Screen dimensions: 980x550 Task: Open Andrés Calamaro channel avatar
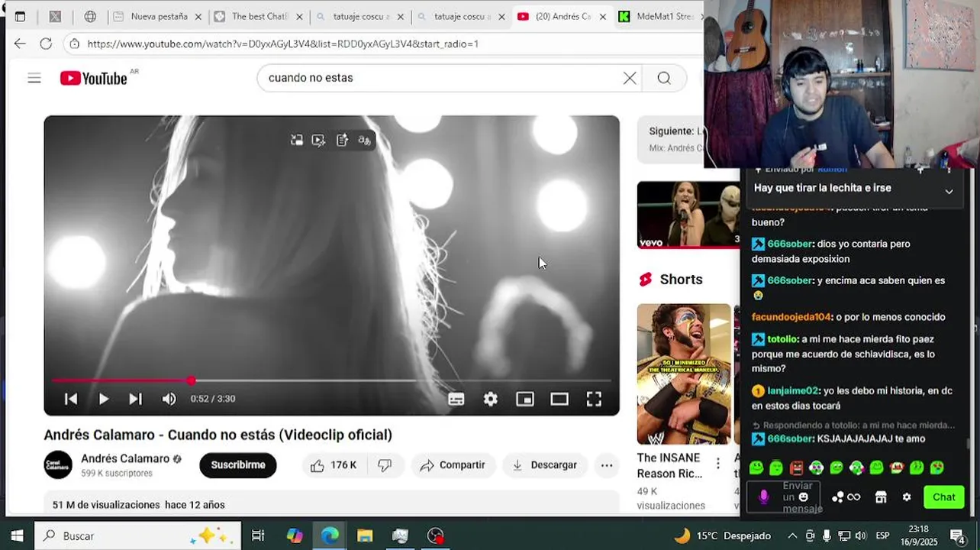click(58, 464)
